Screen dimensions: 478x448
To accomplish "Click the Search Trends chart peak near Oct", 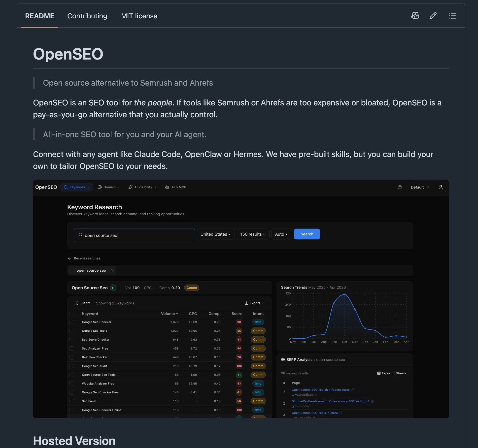I will pyautogui.click(x=344, y=294).
